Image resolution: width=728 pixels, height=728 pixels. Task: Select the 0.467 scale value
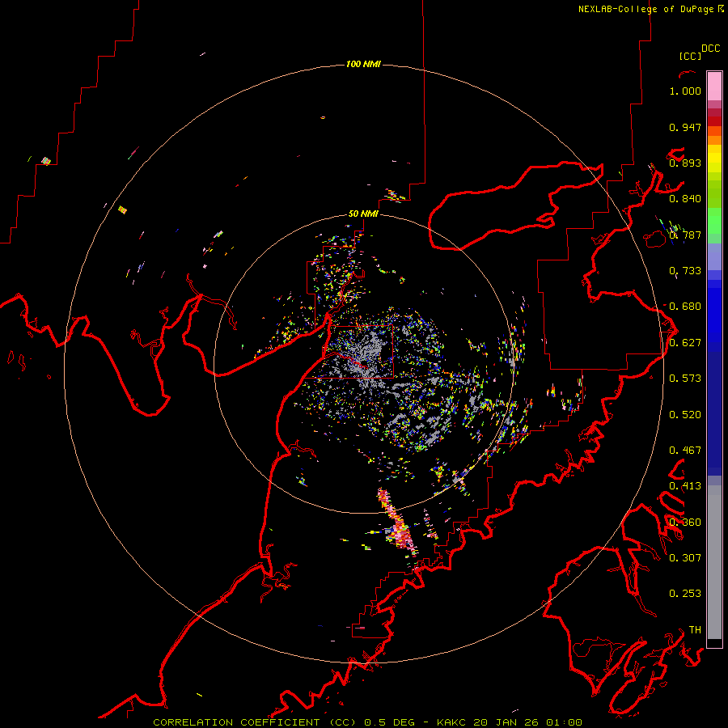click(x=685, y=451)
